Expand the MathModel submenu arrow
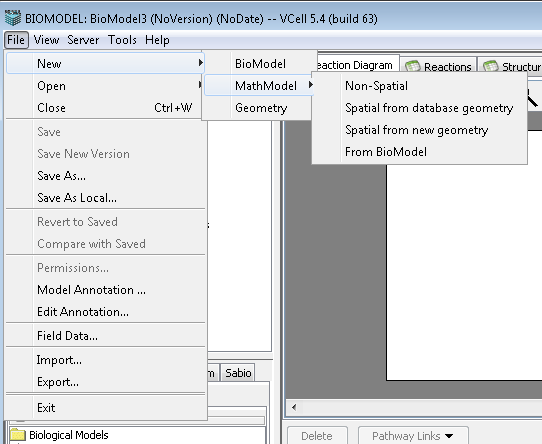This screenshot has height=444, width=542. [310, 85]
